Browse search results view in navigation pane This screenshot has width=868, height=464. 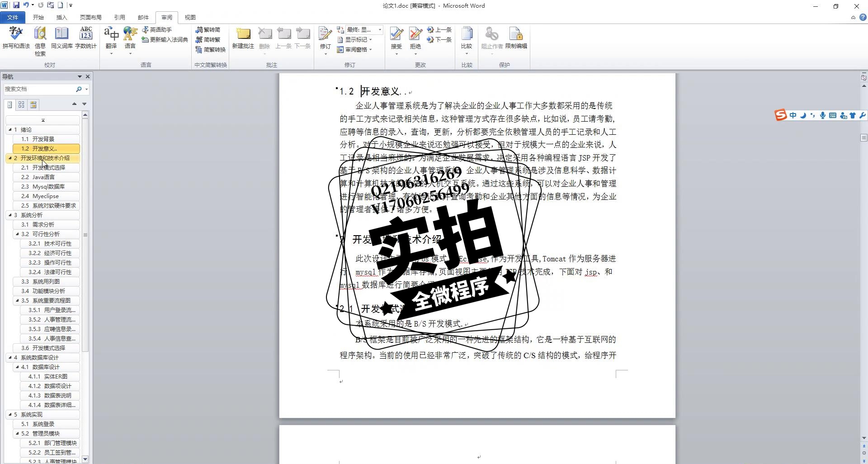pos(33,104)
